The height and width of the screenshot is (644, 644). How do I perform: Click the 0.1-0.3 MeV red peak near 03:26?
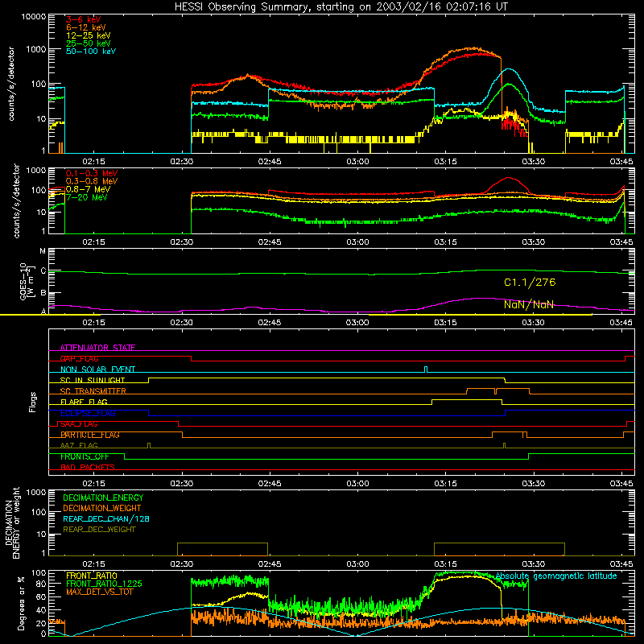[509, 178]
